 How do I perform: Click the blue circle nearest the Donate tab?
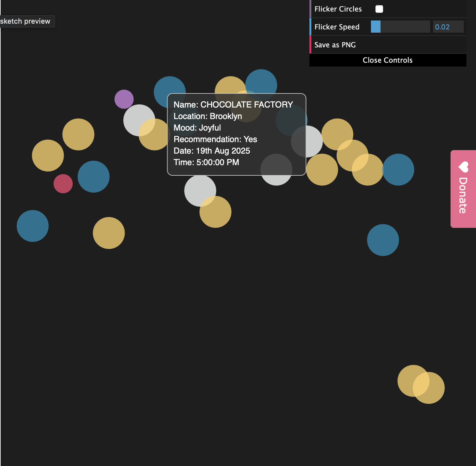click(398, 170)
